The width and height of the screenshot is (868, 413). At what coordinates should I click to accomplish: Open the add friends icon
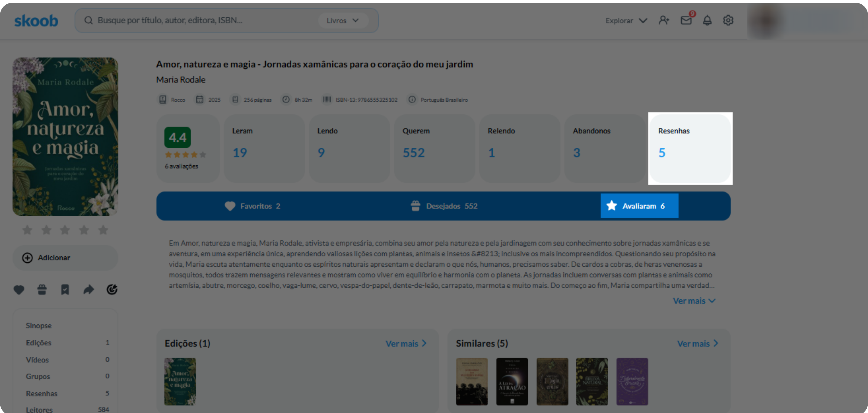tap(664, 21)
